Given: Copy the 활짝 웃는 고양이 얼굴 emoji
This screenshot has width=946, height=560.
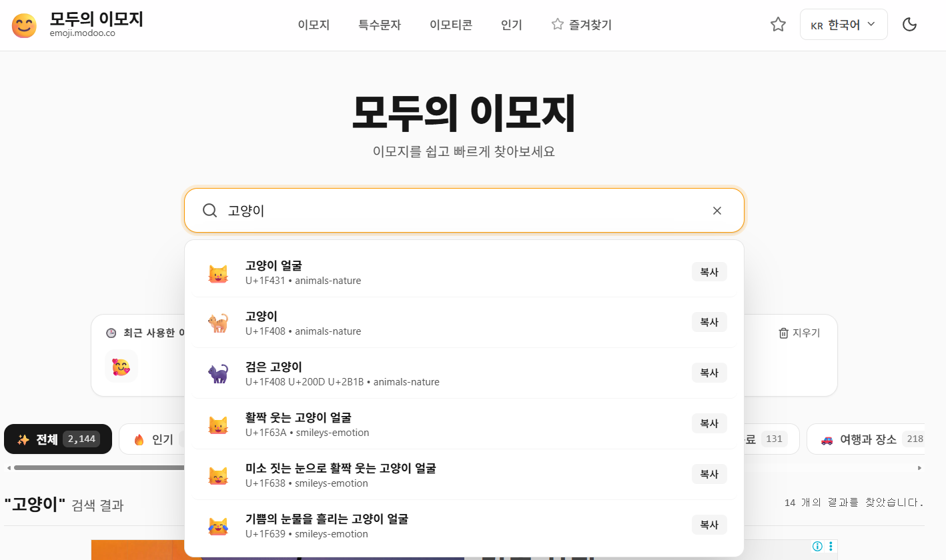Looking at the screenshot, I should pos(709,423).
